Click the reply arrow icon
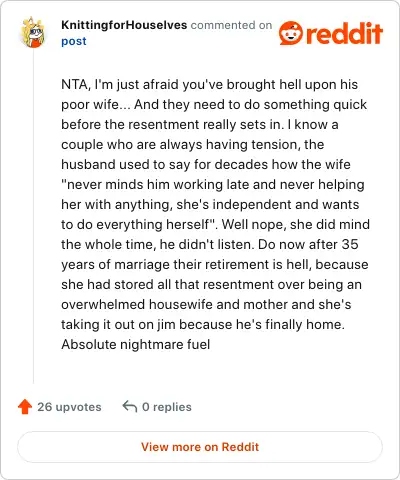 coord(130,406)
